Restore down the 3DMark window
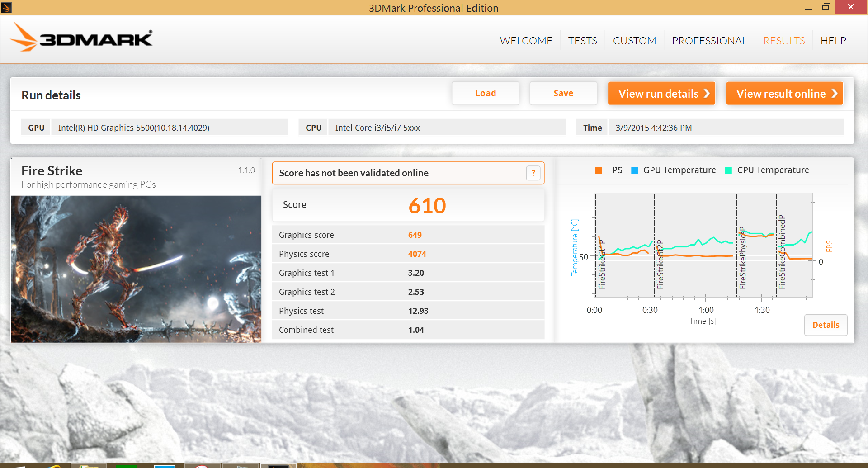868x468 pixels. 826,7
